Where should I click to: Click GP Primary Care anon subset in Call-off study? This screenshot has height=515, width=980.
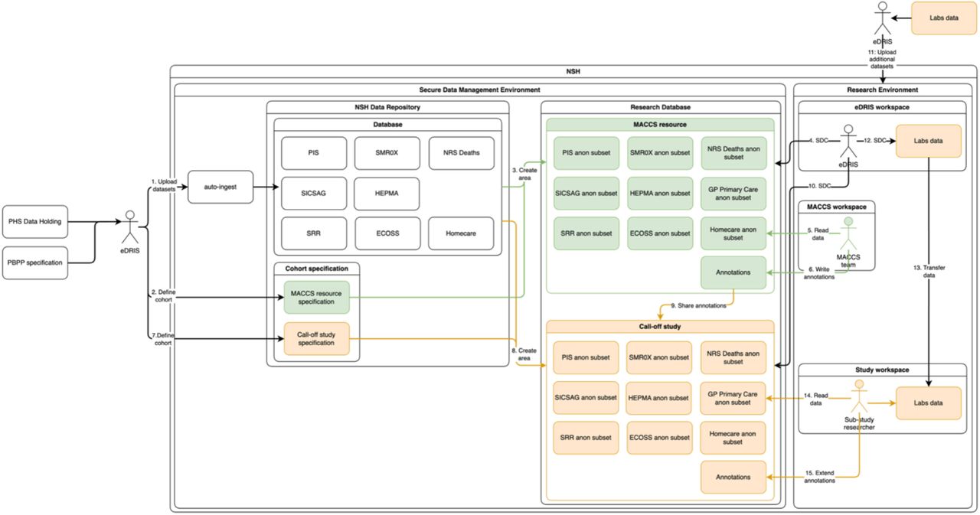click(x=733, y=397)
